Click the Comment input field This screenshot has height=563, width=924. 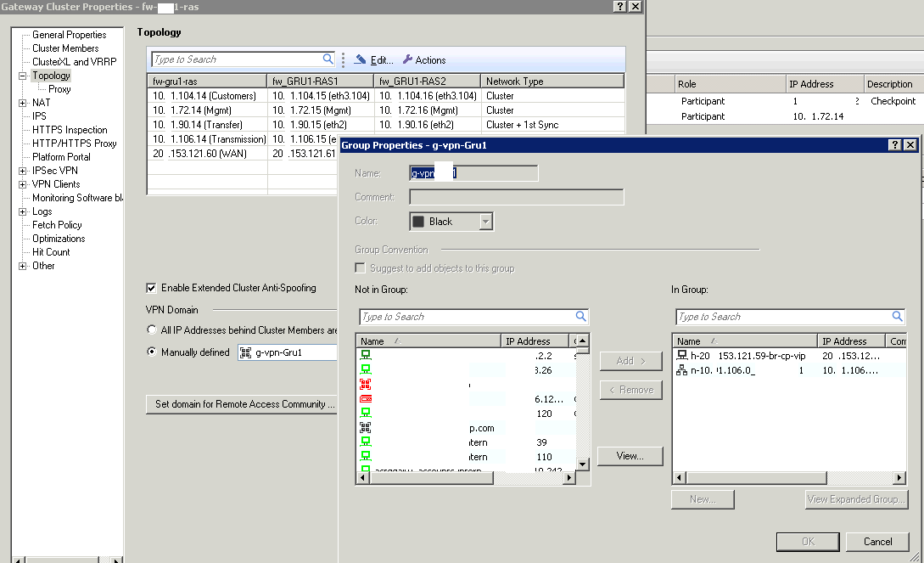[516, 197]
